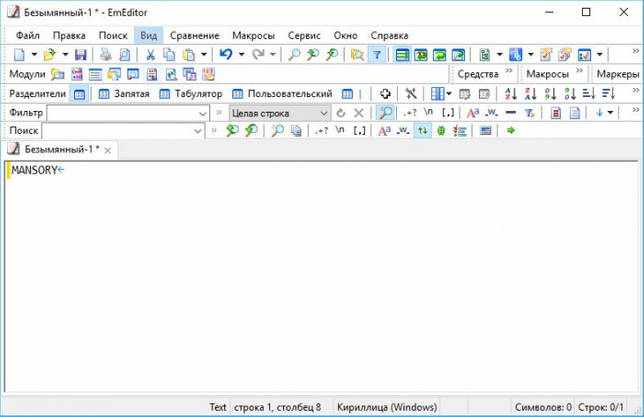Create a new file with the New icon

(x=19, y=55)
